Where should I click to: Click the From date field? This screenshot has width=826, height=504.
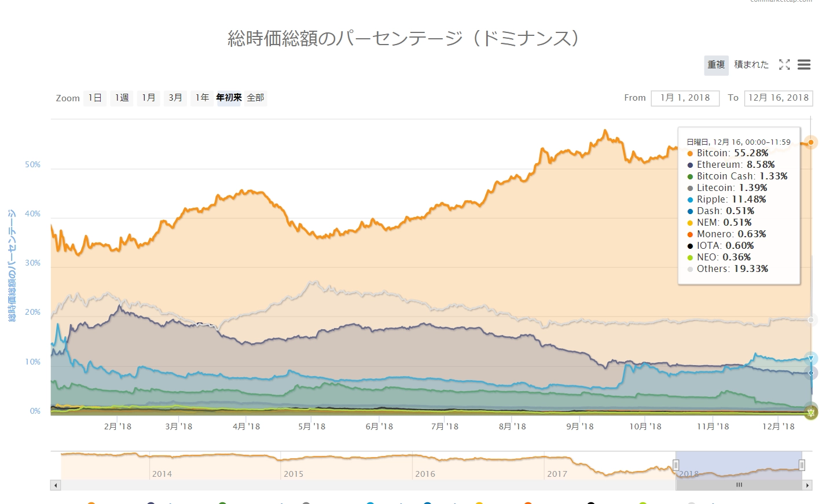685,98
